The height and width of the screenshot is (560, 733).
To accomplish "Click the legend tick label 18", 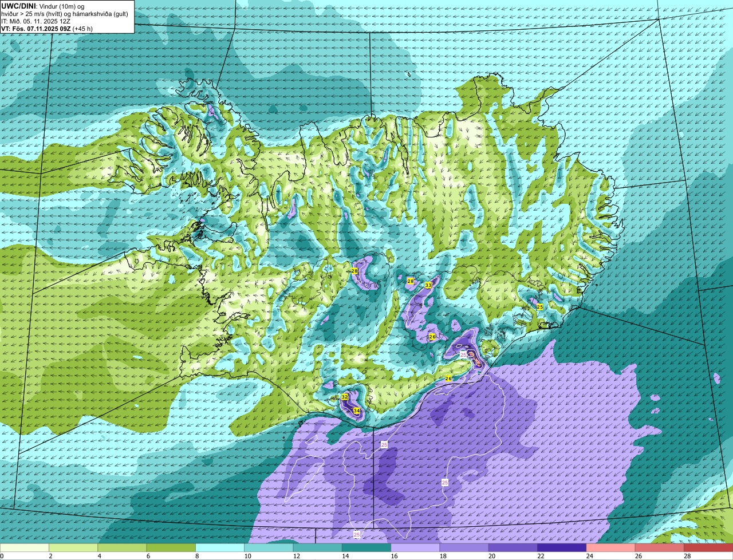I will click(x=443, y=556).
